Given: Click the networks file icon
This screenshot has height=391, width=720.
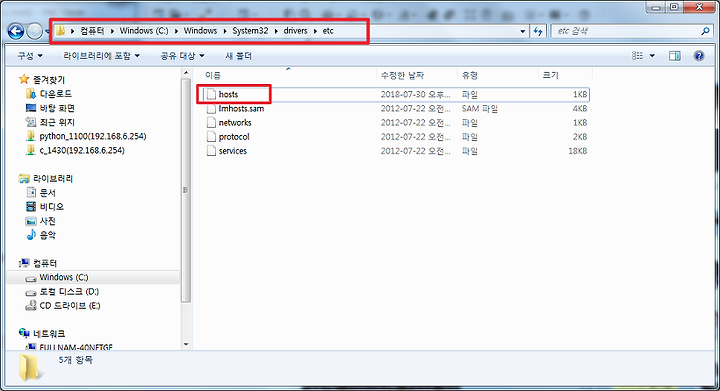Looking at the screenshot, I should [x=211, y=123].
